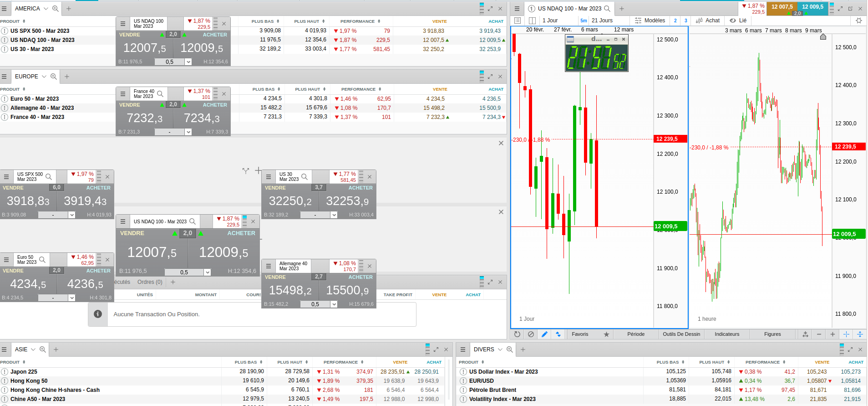Click the quantity field in Euro 50 ticket
Image resolution: width=868 pixels, height=406 pixels.
point(53,298)
